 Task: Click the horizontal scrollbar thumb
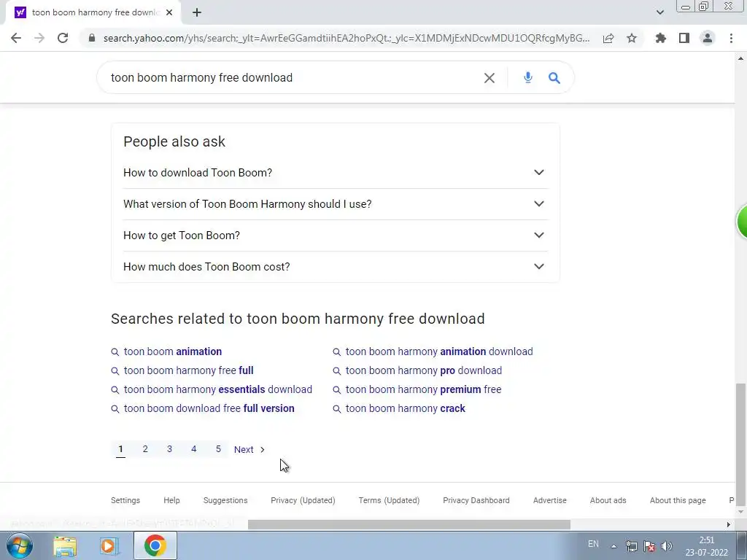point(409,525)
